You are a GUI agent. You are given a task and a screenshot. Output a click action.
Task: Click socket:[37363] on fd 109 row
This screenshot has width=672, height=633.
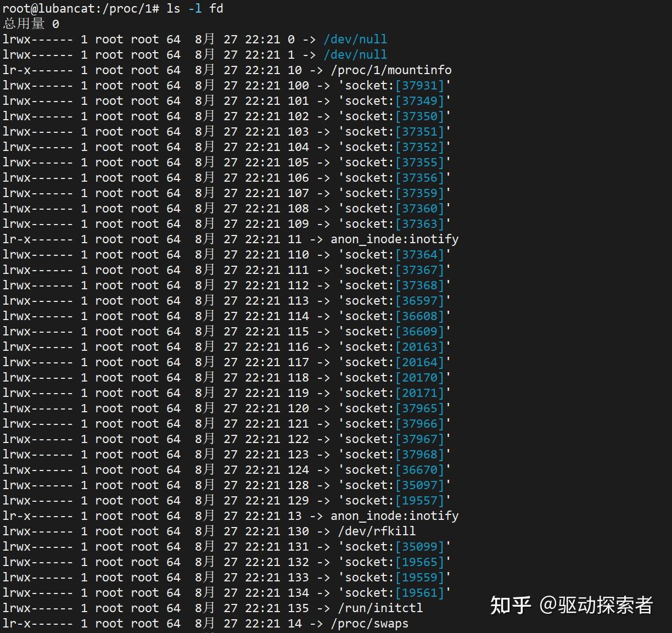coord(395,223)
